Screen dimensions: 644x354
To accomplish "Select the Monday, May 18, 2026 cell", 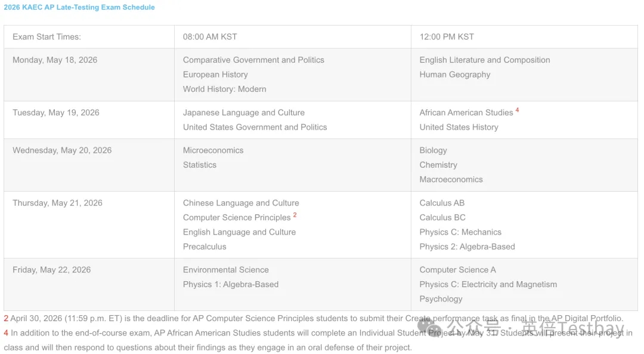I will click(55, 60).
